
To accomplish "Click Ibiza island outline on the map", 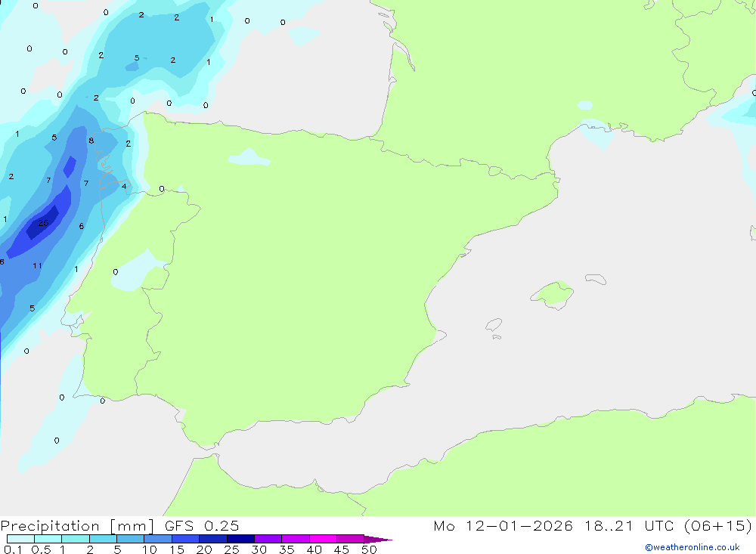I will click(x=494, y=324).
